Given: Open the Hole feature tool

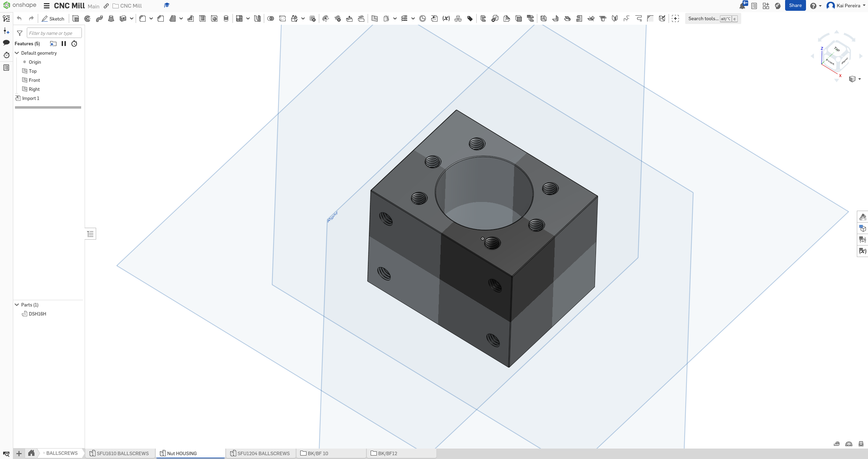Looking at the screenshot, I should pos(214,18).
